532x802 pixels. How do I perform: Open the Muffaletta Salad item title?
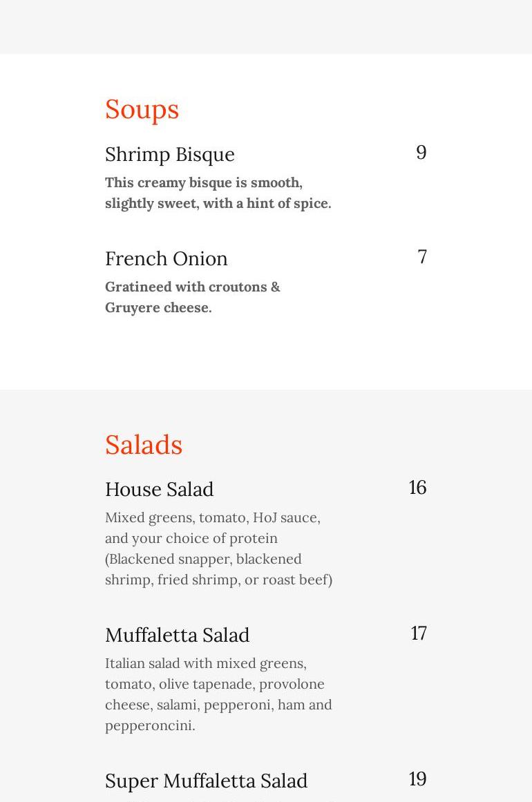click(177, 635)
